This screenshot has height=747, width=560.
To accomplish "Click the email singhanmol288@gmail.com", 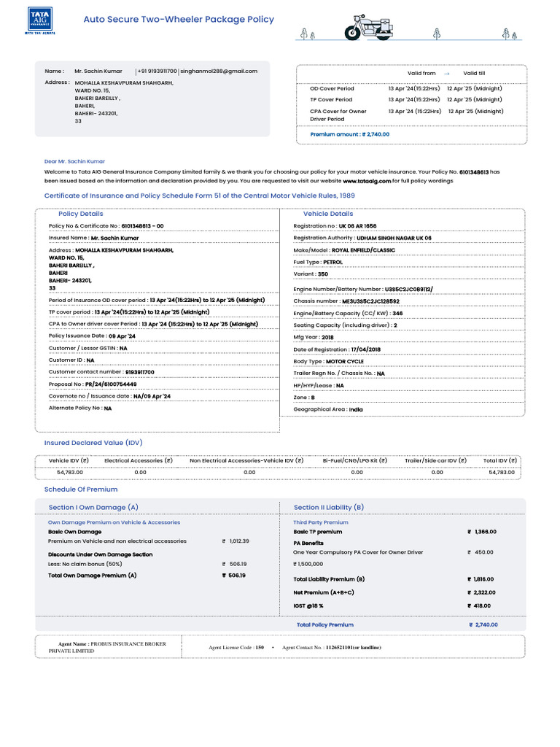I will pyautogui.click(x=219, y=71).
